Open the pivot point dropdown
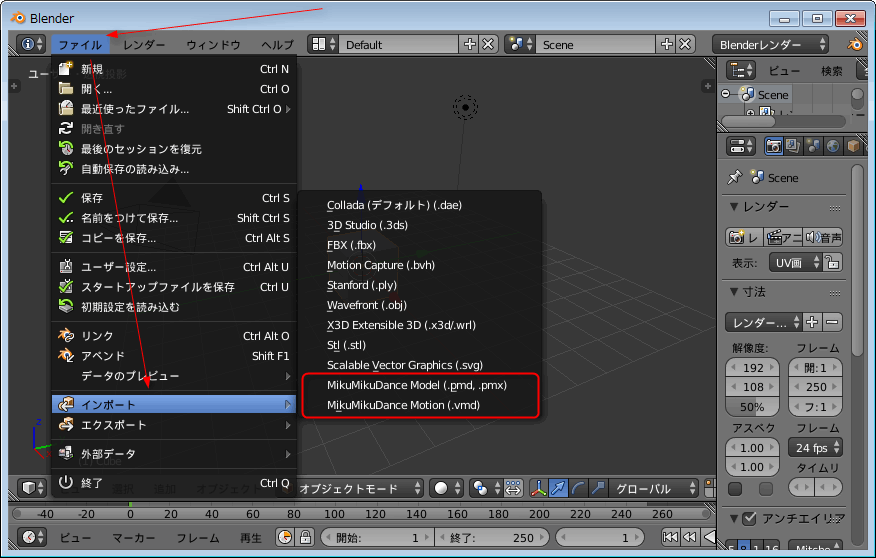This screenshot has width=876, height=558. (x=486, y=488)
